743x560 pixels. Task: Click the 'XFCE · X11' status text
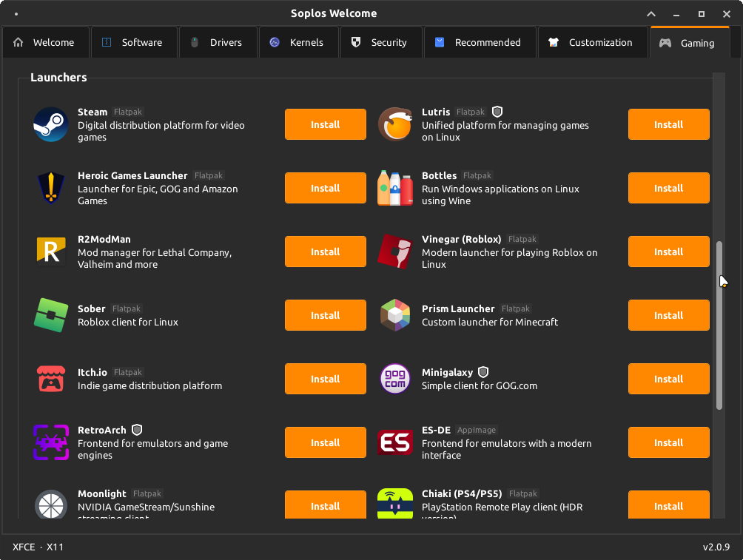38,547
